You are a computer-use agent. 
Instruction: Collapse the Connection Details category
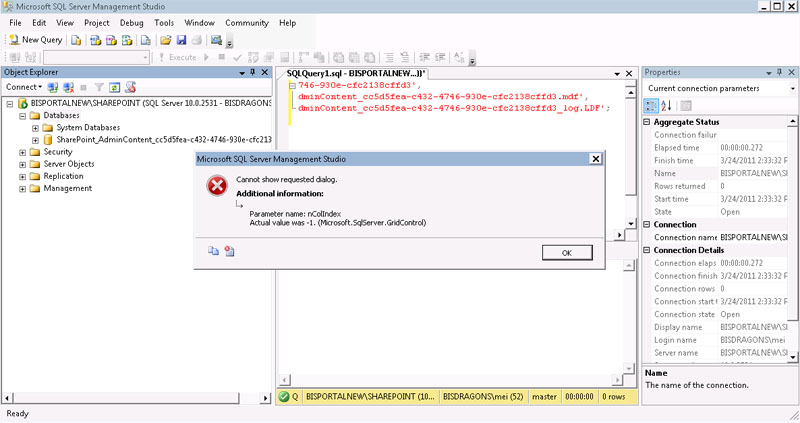647,250
